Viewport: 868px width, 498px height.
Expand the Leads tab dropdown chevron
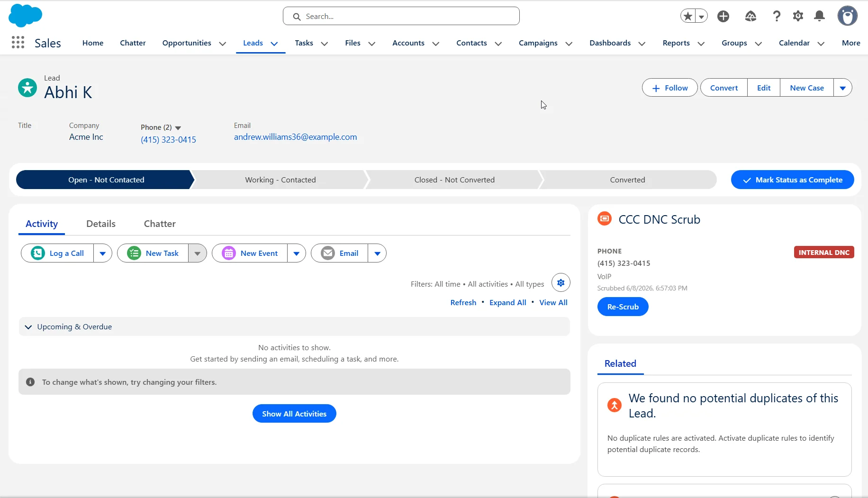pos(274,44)
